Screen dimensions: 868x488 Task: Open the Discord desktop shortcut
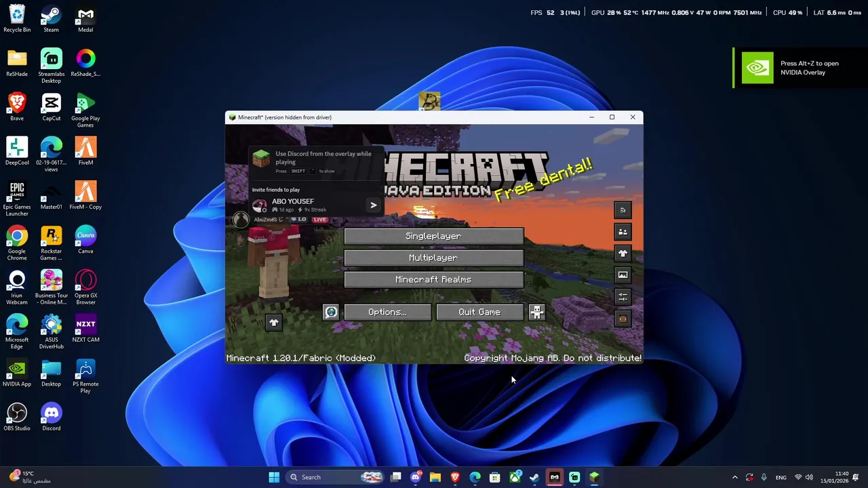pos(51,417)
